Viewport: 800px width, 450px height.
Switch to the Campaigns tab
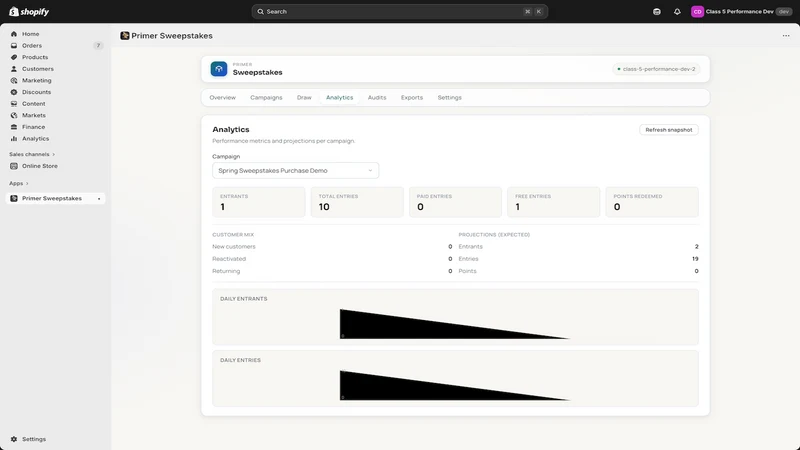(x=266, y=97)
